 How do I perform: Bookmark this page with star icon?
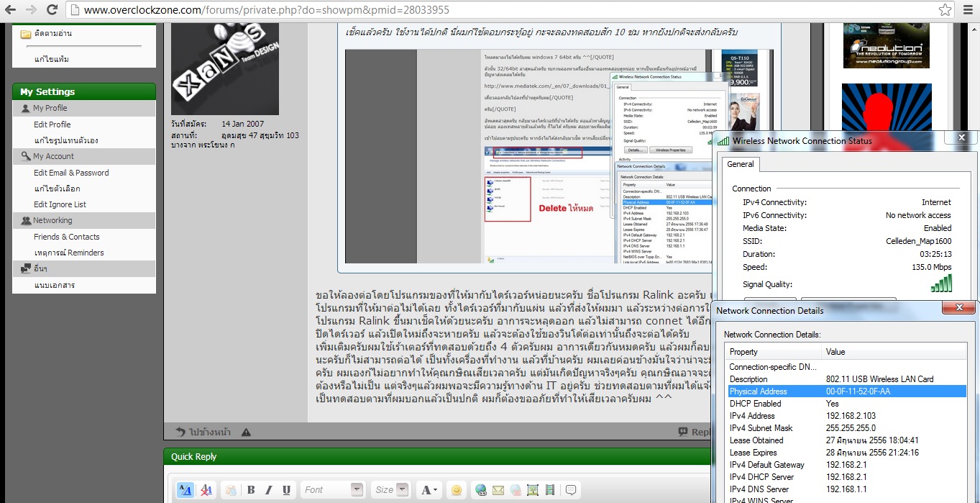pyautogui.click(x=945, y=10)
